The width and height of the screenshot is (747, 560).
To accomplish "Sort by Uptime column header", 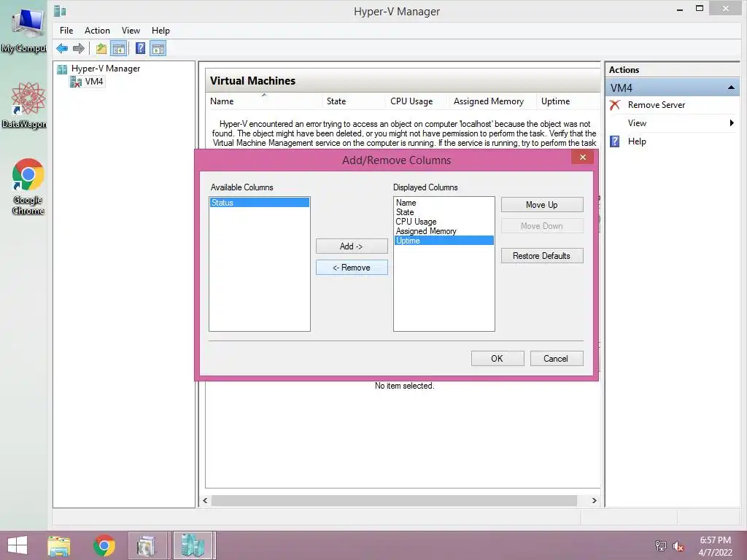I will (x=568, y=101).
